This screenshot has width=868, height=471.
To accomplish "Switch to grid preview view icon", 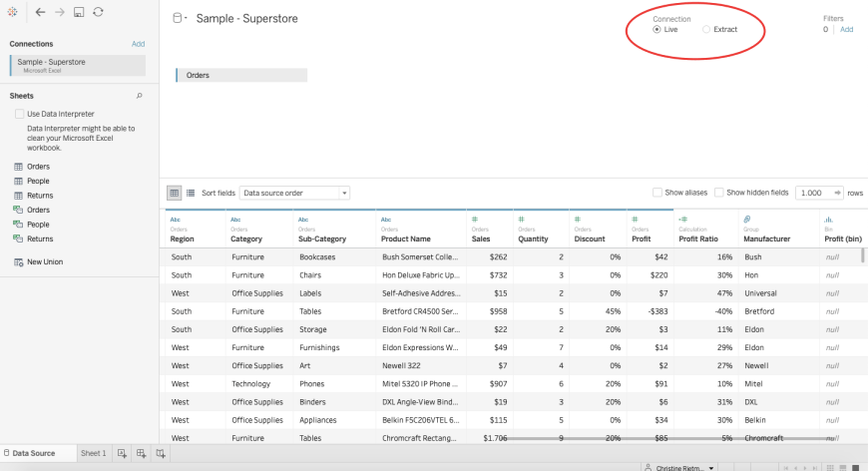I will [x=175, y=193].
